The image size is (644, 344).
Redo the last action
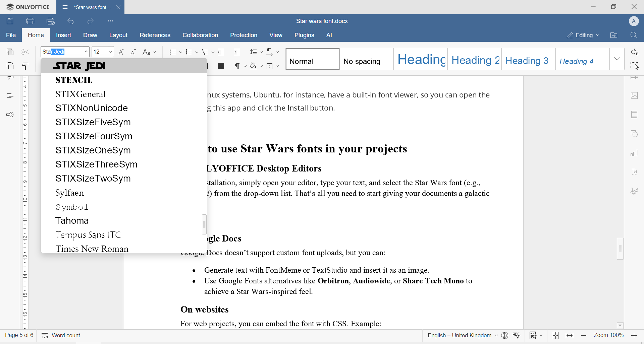tap(91, 21)
